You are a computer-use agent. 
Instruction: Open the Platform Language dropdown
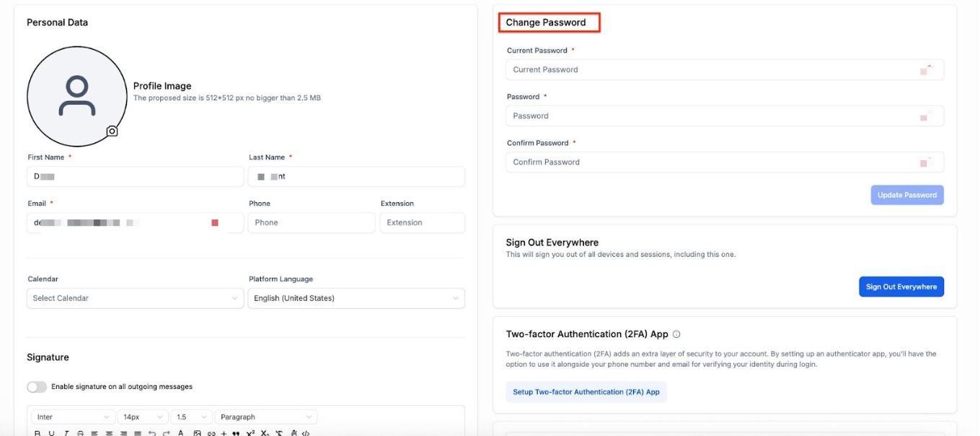point(356,298)
